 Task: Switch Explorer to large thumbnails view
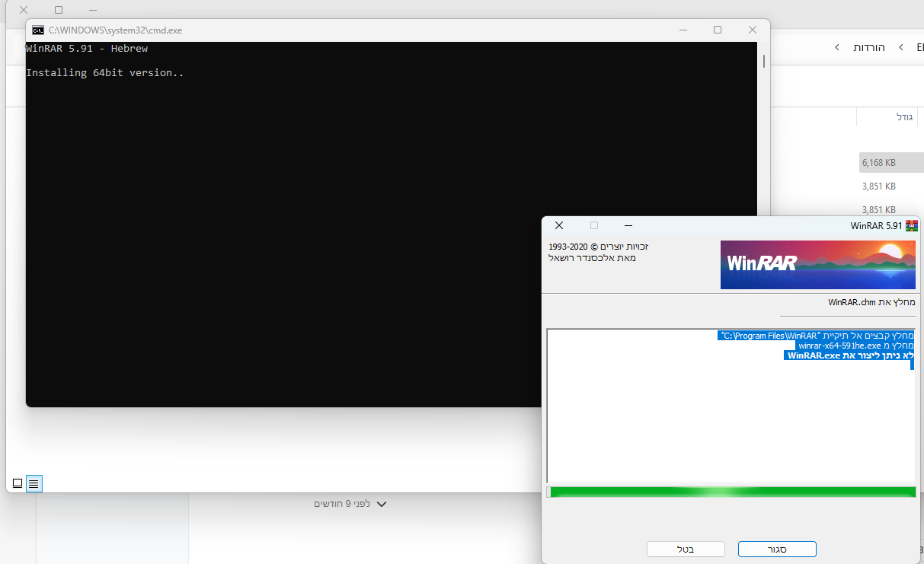coord(18,483)
